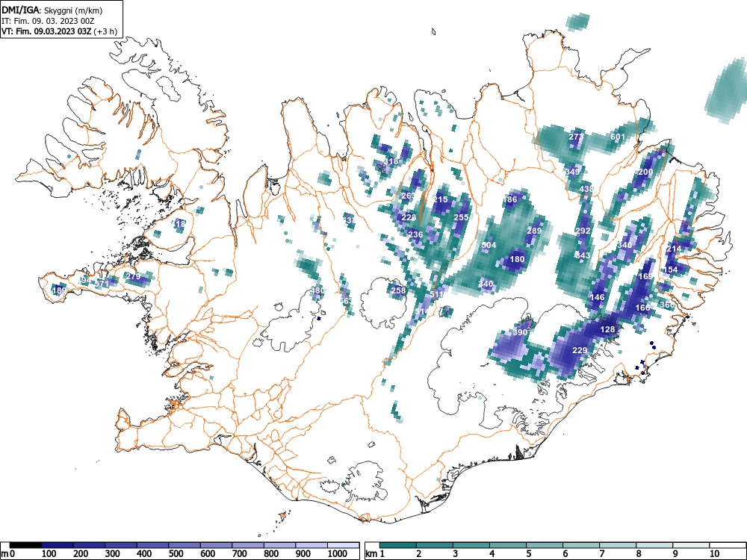Click the legend label '7' on the kilometer scale

pos(601,554)
